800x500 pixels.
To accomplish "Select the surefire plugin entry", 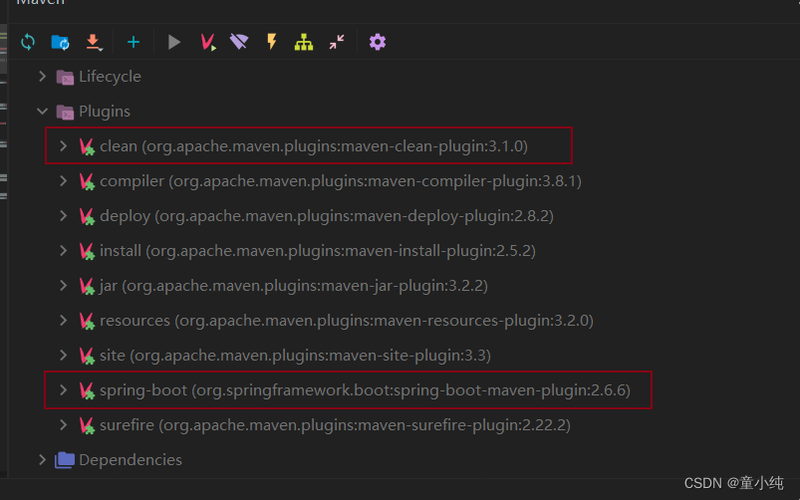I will [x=324, y=425].
